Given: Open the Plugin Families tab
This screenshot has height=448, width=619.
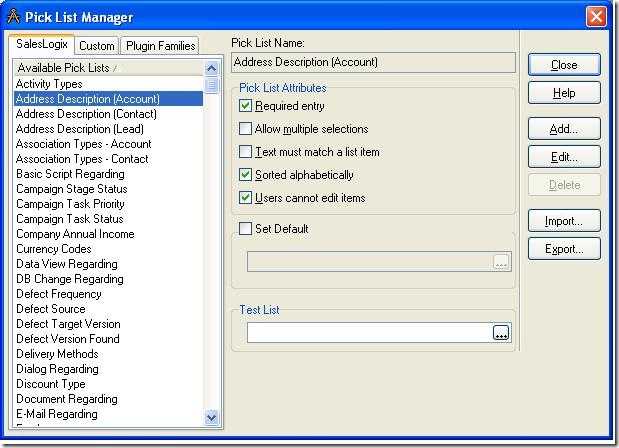Looking at the screenshot, I should pos(160,46).
